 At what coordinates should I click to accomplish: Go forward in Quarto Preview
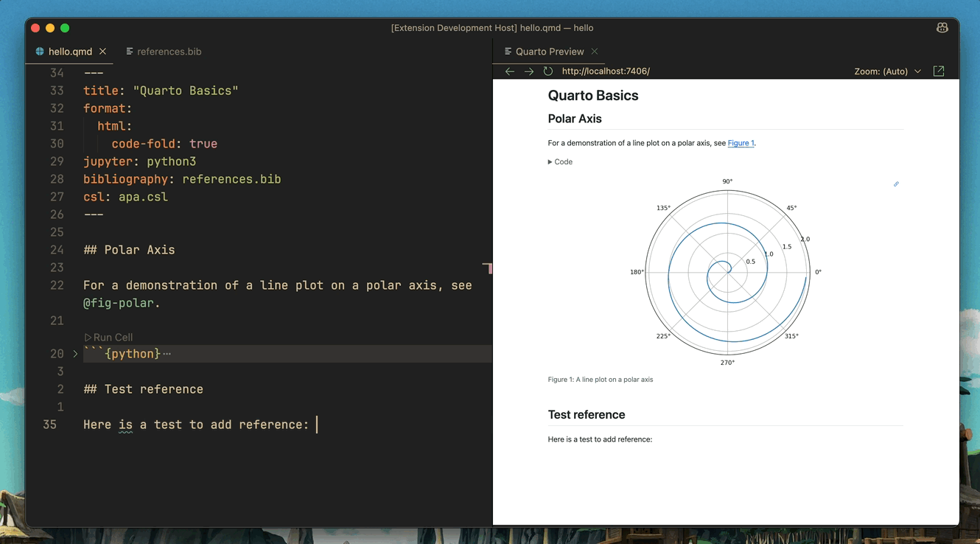(x=529, y=72)
